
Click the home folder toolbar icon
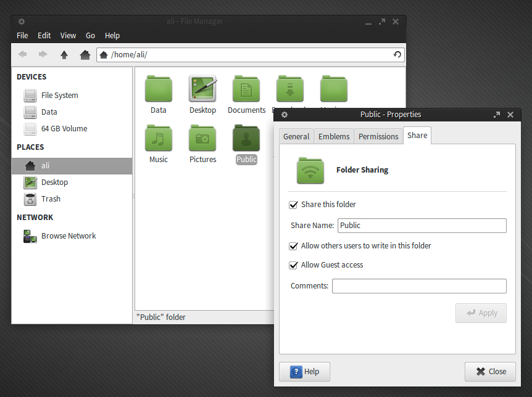85,55
